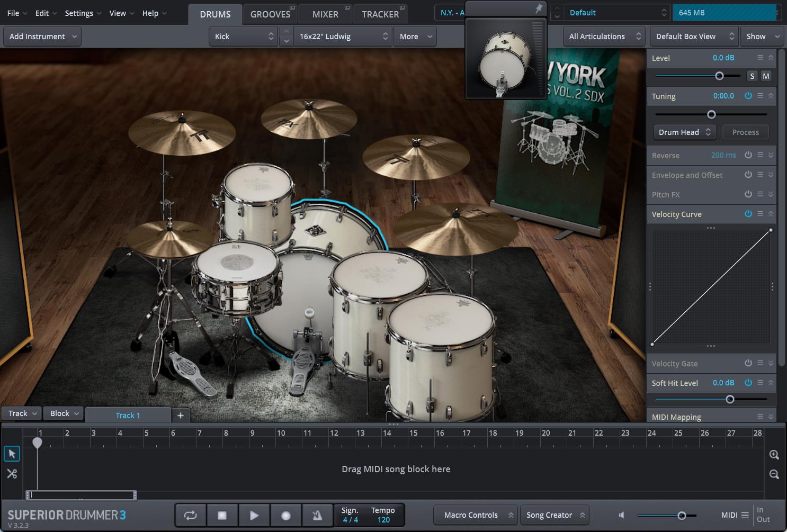787x532 pixels.
Task: Enable Envelope and Offset
Action: pos(748,175)
